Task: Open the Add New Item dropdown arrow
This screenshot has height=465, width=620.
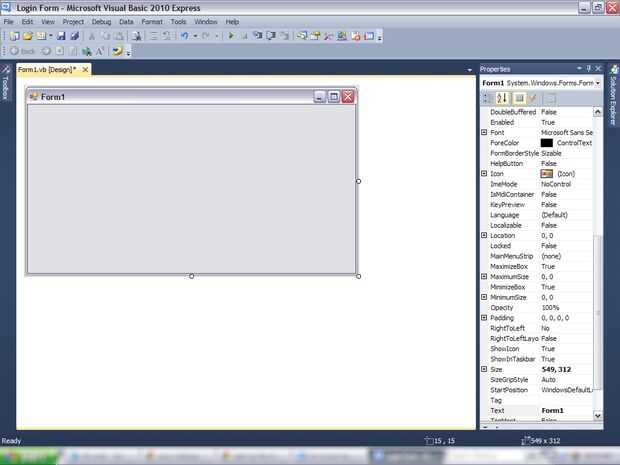Action: click(x=51, y=36)
